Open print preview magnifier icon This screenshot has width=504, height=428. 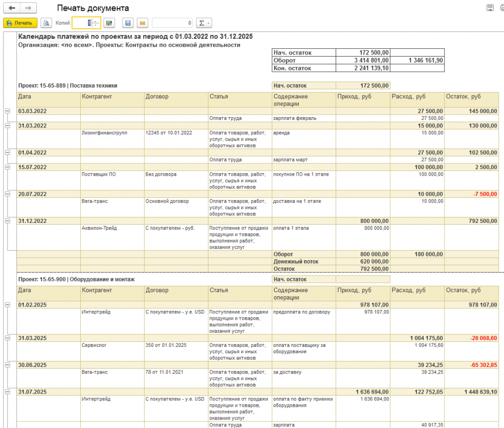pyautogui.click(x=46, y=23)
